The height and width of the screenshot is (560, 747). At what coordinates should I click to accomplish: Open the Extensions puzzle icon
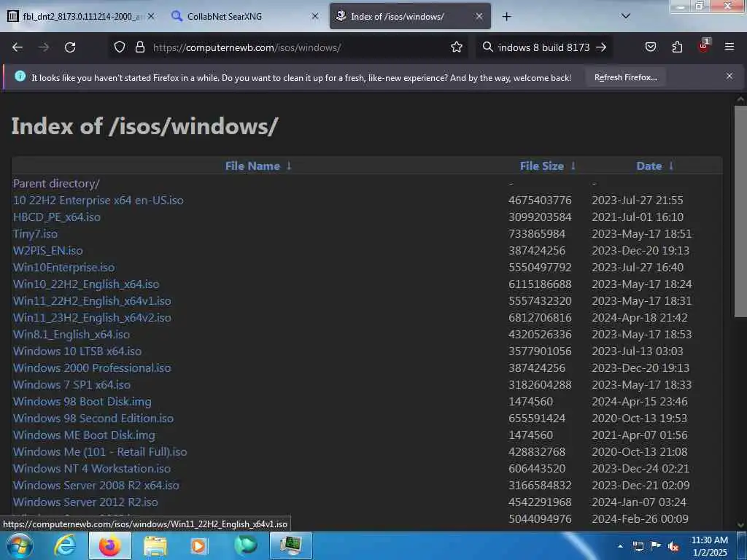pyautogui.click(x=677, y=47)
